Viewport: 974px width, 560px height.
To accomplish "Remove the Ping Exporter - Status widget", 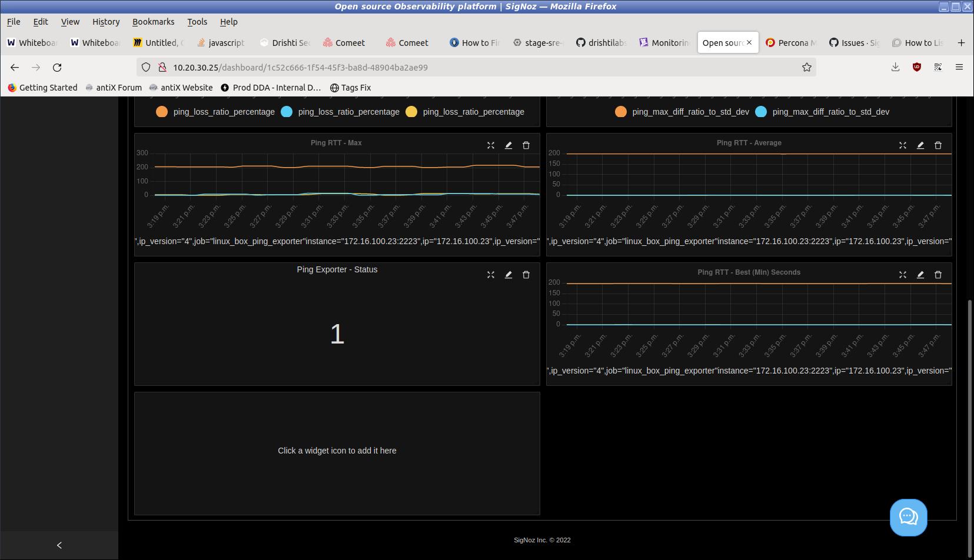I will (526, 275).
